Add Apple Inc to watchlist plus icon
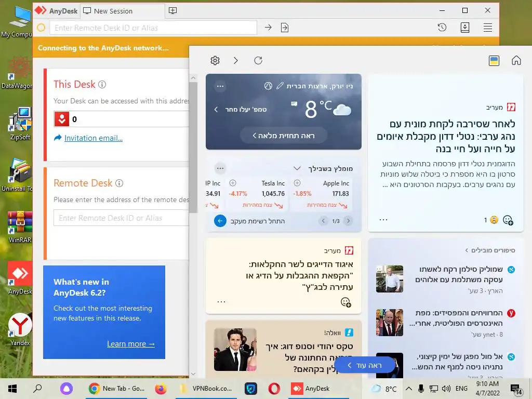This screenshot has width=532, height=399. (x=297, y=183)
